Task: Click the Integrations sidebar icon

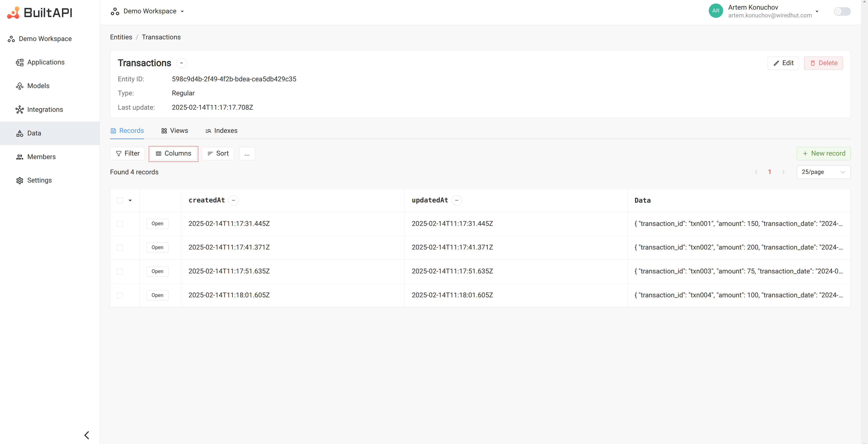Action: click(20, 109)
